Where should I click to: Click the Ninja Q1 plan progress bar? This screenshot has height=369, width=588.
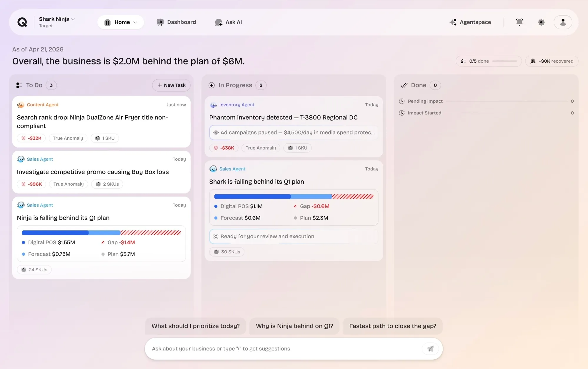(101, 233)
